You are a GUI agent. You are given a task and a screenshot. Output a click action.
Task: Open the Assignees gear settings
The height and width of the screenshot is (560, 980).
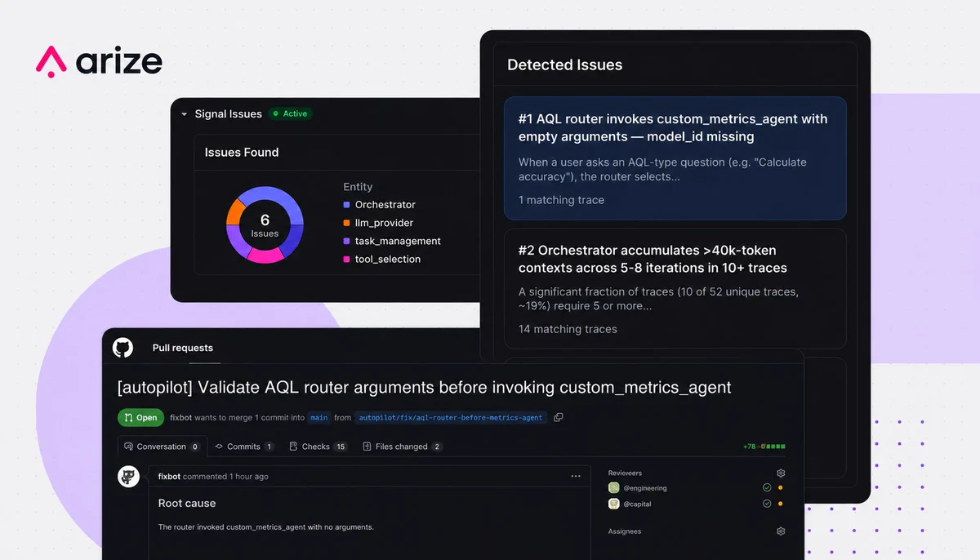click(x=781, y=531)
